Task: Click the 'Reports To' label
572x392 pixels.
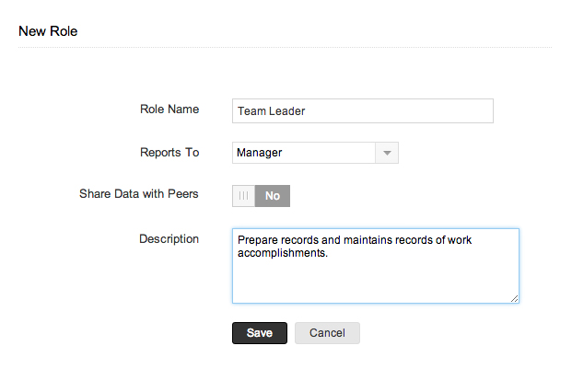Action: click(169, 153)
